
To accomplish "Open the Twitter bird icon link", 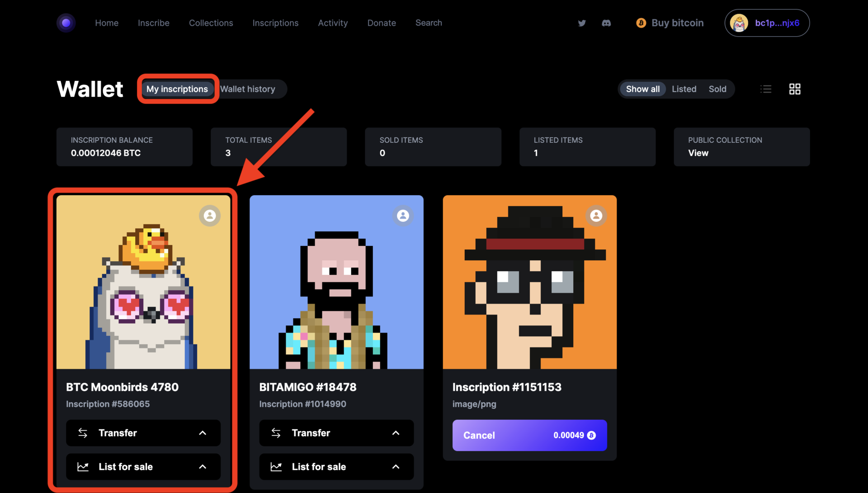I will click(582, 23).
